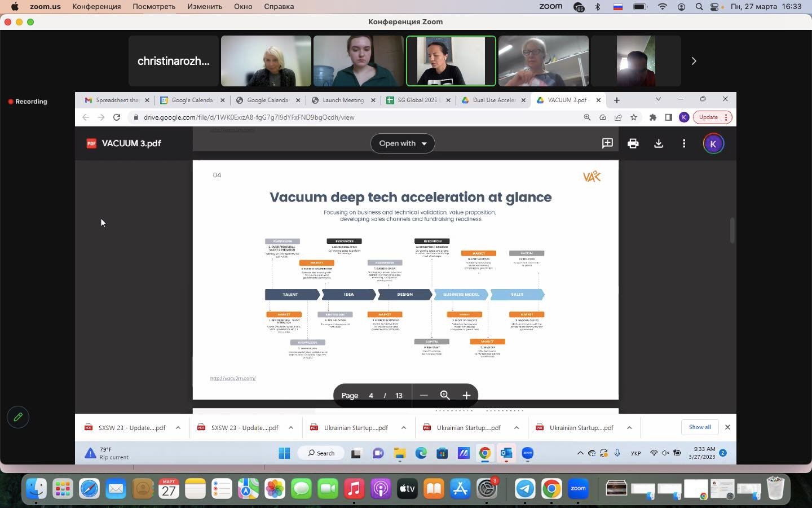Switch to the Launch Meeting tab
812x508 pixels.
[x=343, y=100]
